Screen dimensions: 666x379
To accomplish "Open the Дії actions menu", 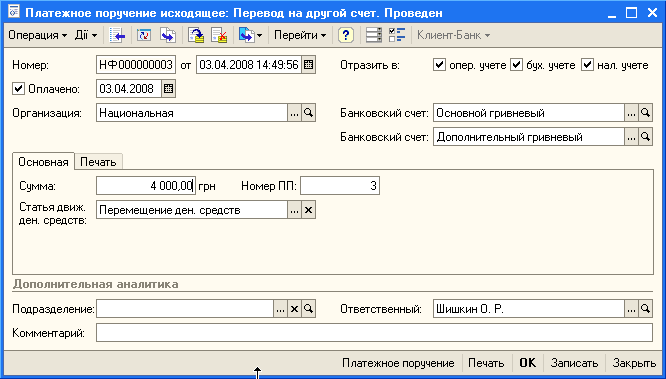I will [86, 35].
